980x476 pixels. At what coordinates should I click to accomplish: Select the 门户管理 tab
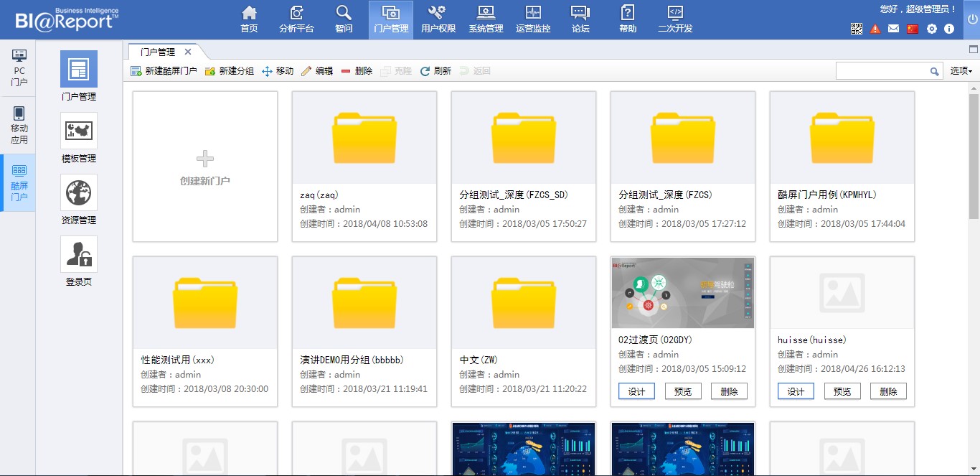coord(159,51)
